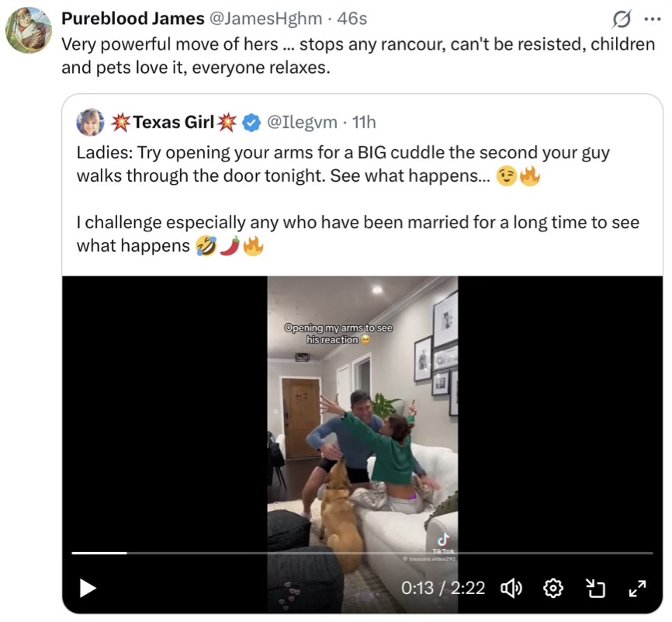
Task: Toggle picture-in-picture for the video
Action: [594, 589]
